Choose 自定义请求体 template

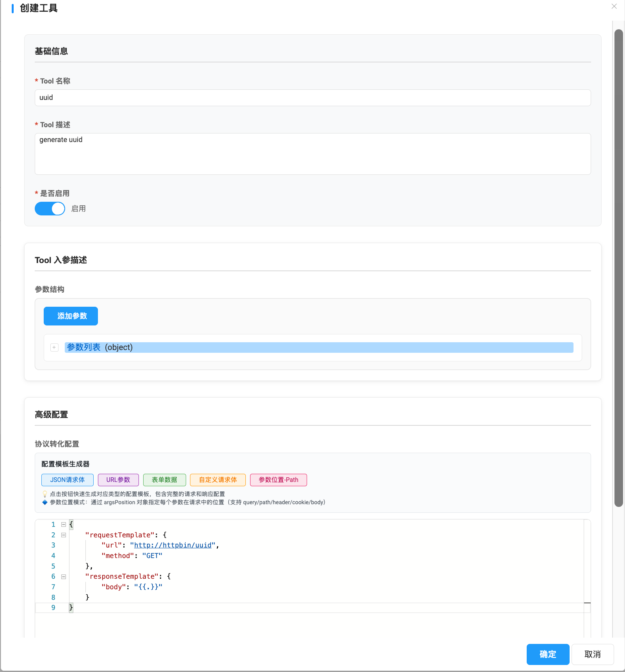[x=218, y=480]
